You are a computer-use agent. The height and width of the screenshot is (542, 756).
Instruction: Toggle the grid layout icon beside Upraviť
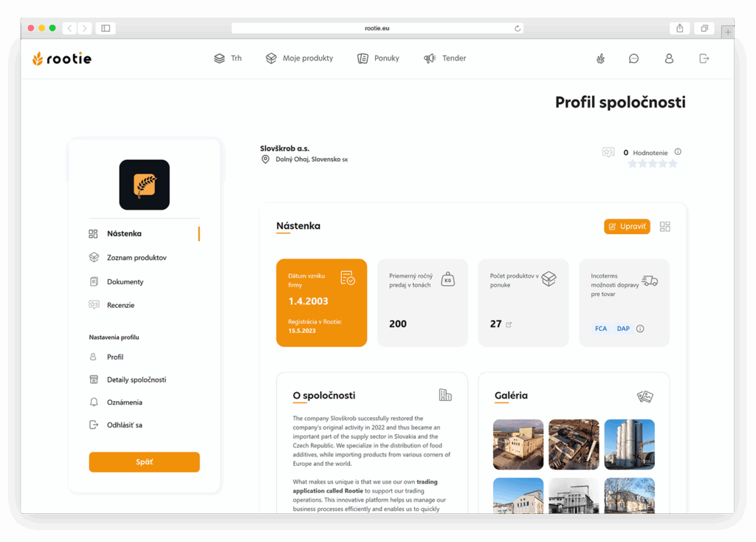click(x=665, y=227)
